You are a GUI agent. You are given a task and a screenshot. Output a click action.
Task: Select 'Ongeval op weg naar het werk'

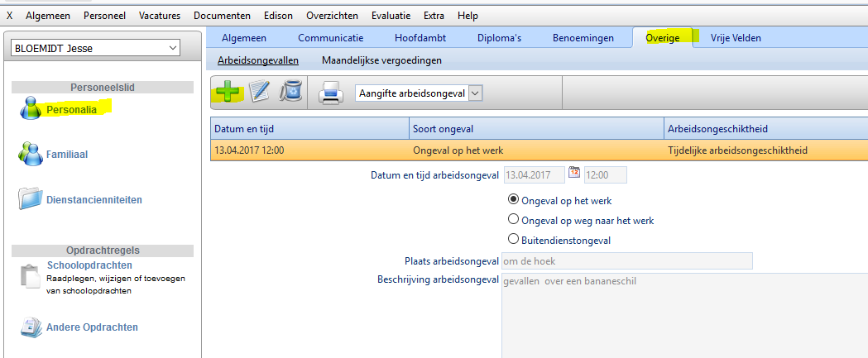pyautogui.click(x=514, y=220)
